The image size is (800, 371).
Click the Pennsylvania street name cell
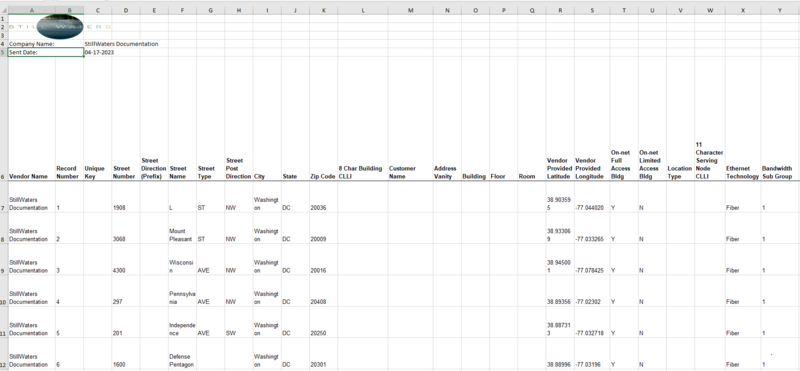(182, 291)
